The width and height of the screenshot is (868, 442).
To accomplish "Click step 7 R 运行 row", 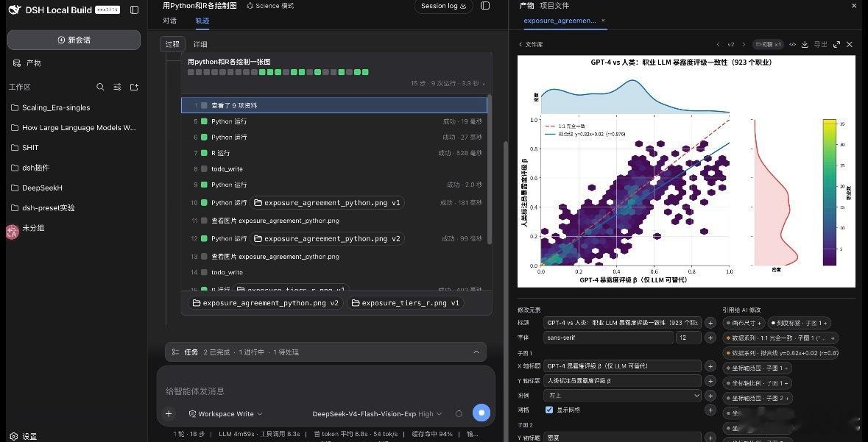I will coord(334,153).
